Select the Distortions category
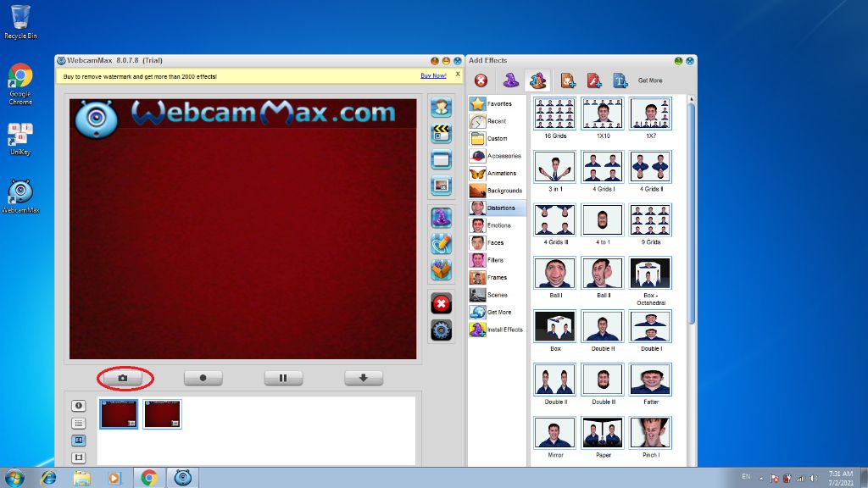 coord(497,208)
